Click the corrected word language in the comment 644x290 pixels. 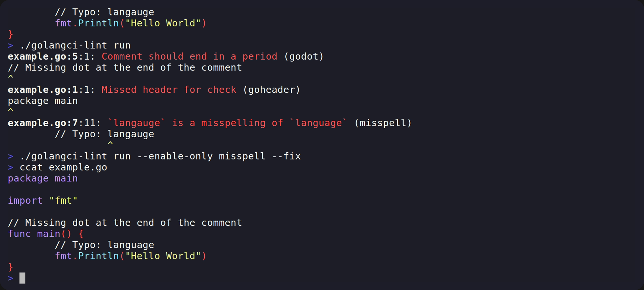point(131,245)
